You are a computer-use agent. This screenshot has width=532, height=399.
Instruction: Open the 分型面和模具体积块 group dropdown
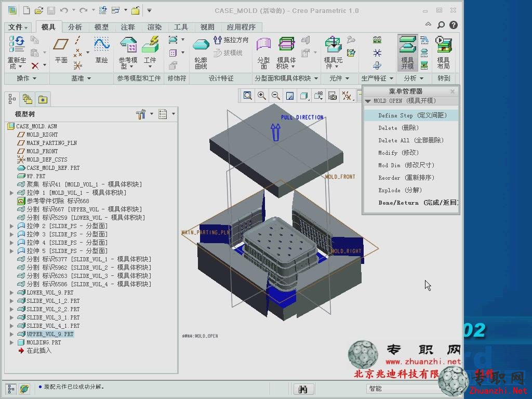tap(286, 78)
